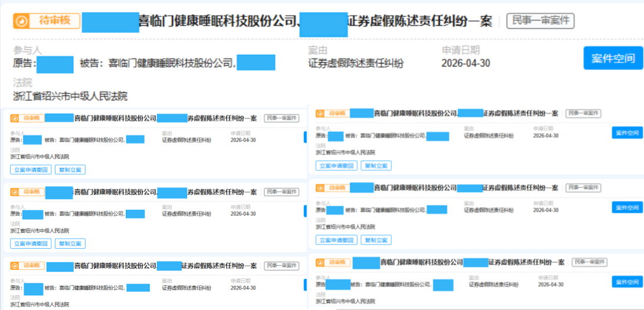Open 案件空间 in the right column's third card

[627, 282]
